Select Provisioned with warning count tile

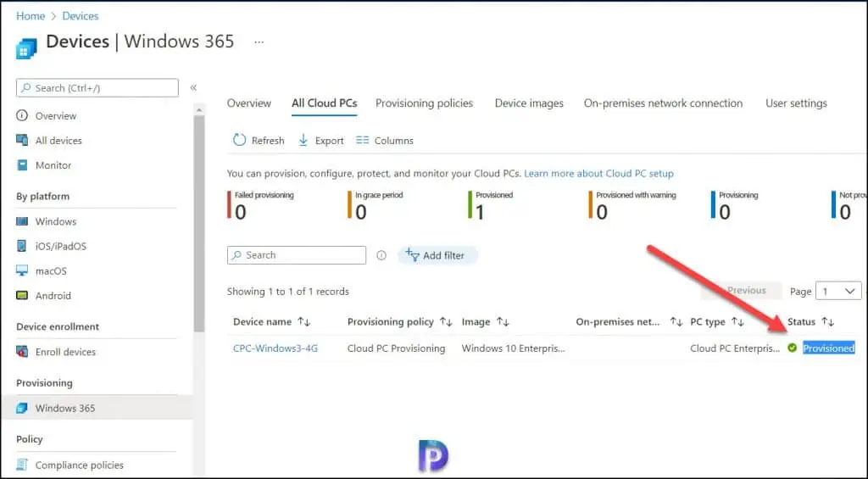click(632, 205)
